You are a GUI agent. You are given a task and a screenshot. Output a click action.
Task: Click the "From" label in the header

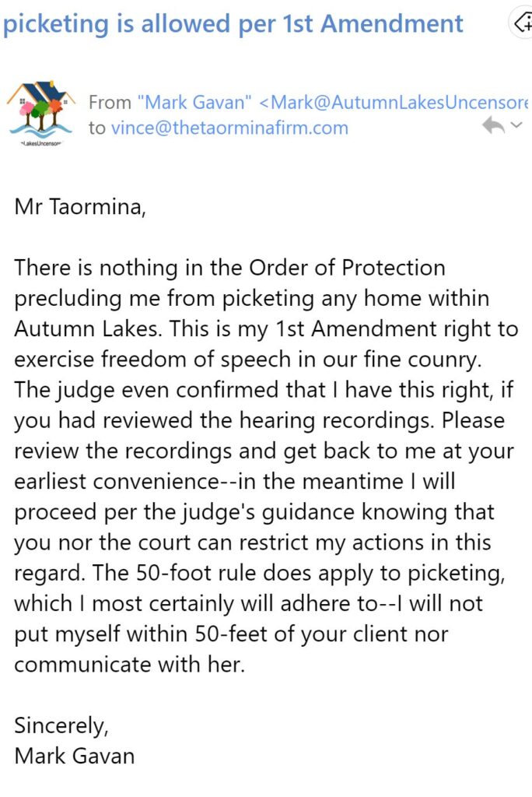pos(110,102)
